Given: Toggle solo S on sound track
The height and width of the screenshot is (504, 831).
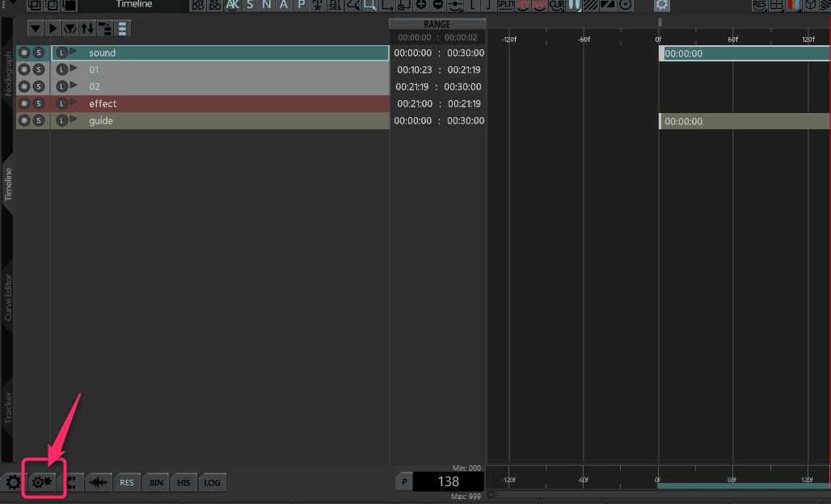Looking at the screenshot, I should point(39,52).
